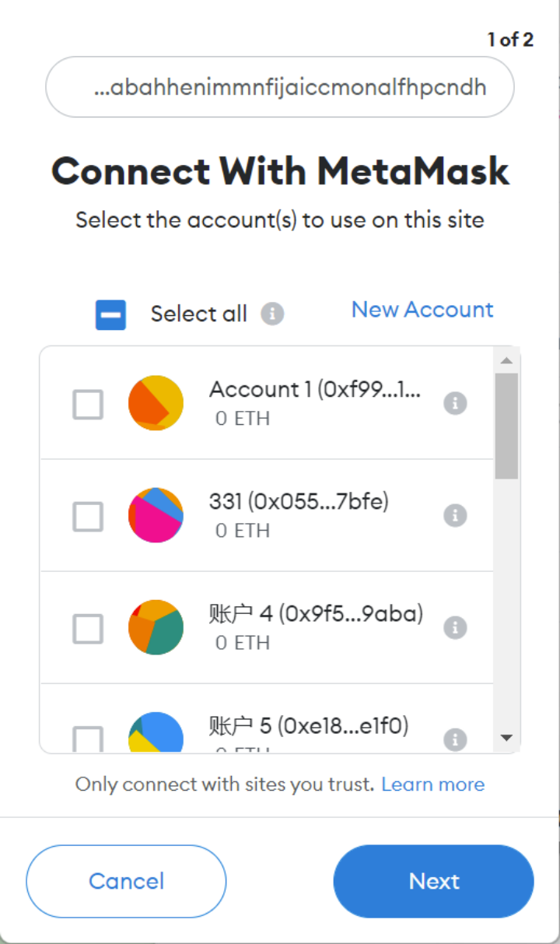Screen dimensions: 560x944
Task: Click the Account 1 orange avatar
Action: coord(156,403)
